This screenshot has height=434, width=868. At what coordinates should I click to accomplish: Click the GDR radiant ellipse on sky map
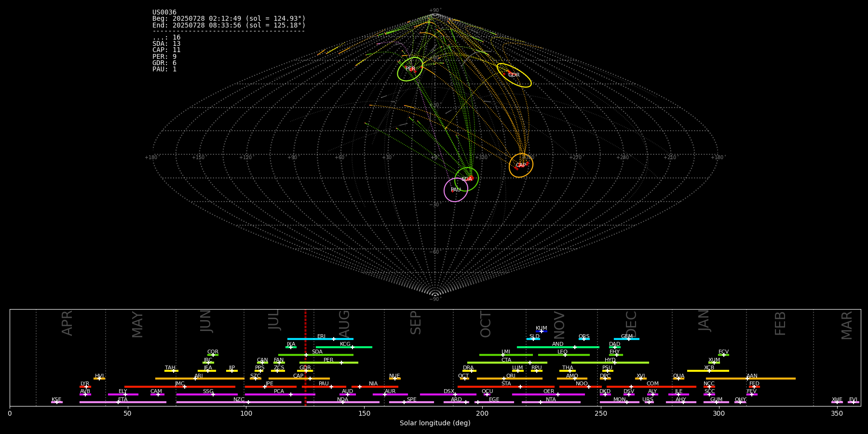pos(514,75)
